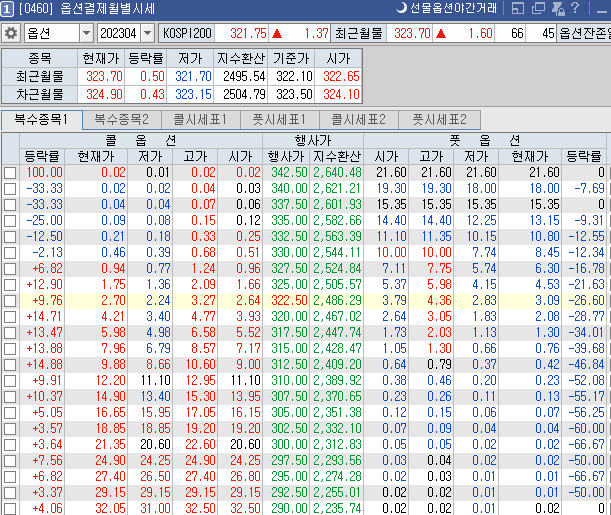Click the red up arrow beside KOSPI200
This screenshot has width=611, height=515.
(277, 34)
